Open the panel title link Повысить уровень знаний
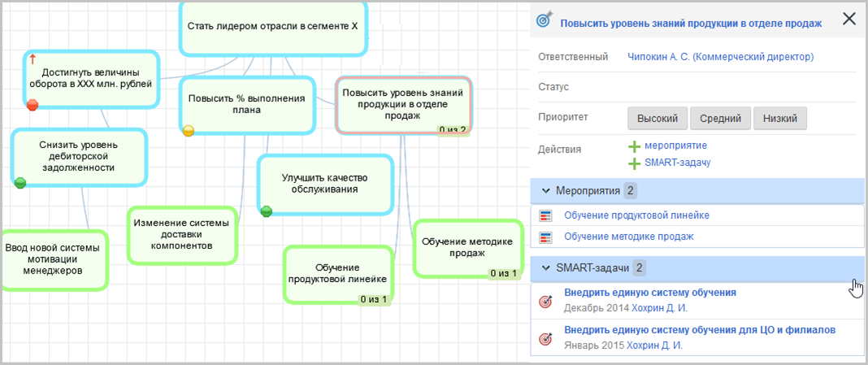Image resolution: width=868 pixels, height=365 pixels. [x=692, y=24]
